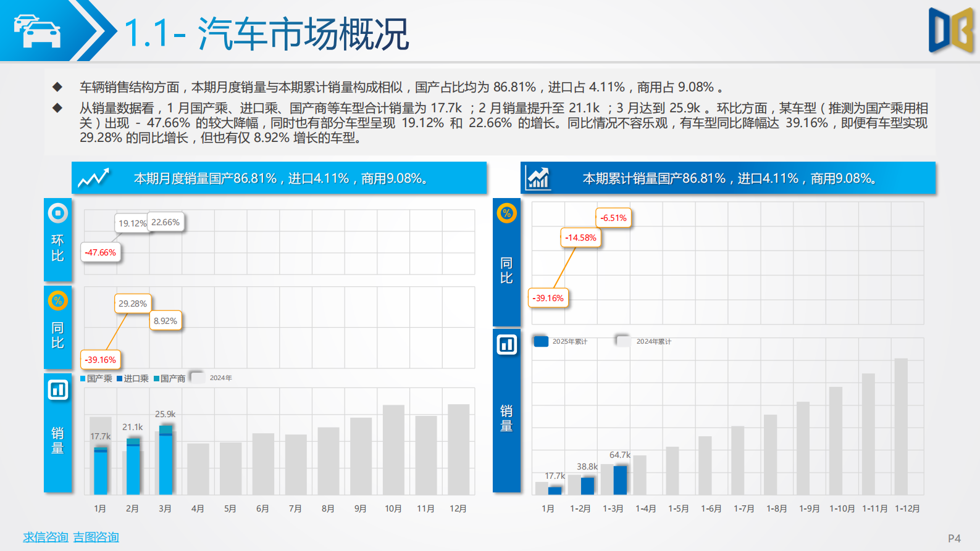This screenshot has width=980, height=551.
Task: Click the 19.12% data label
Action: 132,223
